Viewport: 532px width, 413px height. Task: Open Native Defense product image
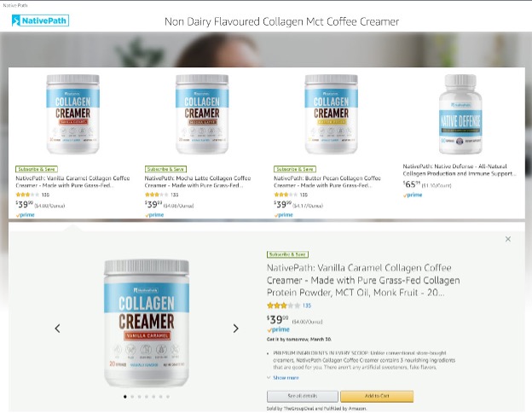point(460,114)
